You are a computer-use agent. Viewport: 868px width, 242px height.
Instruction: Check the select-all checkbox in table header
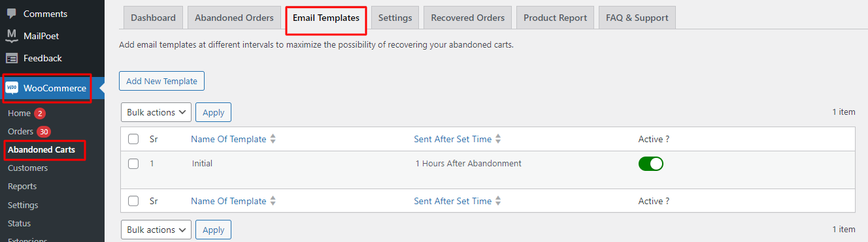pyautogui.click(x=133, y=139)
